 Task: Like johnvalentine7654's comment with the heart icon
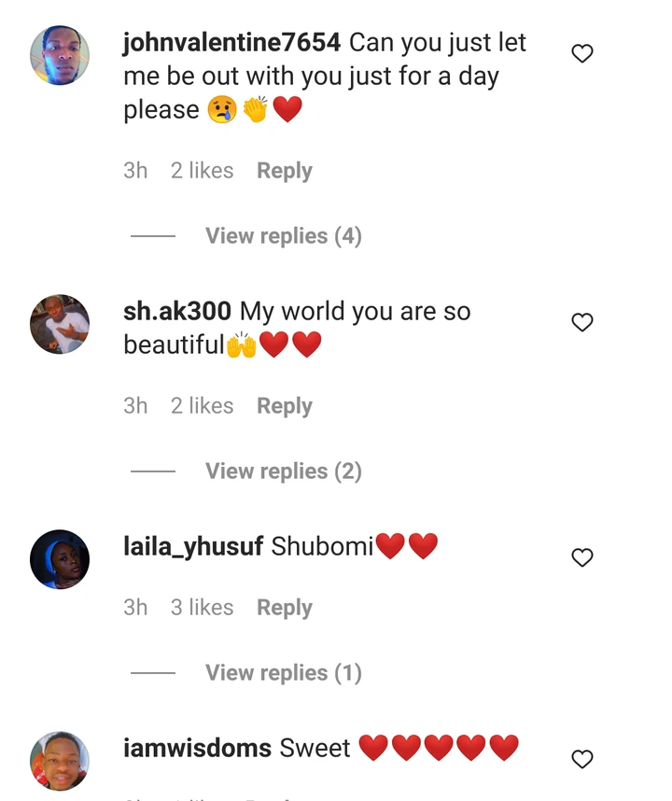581,53
